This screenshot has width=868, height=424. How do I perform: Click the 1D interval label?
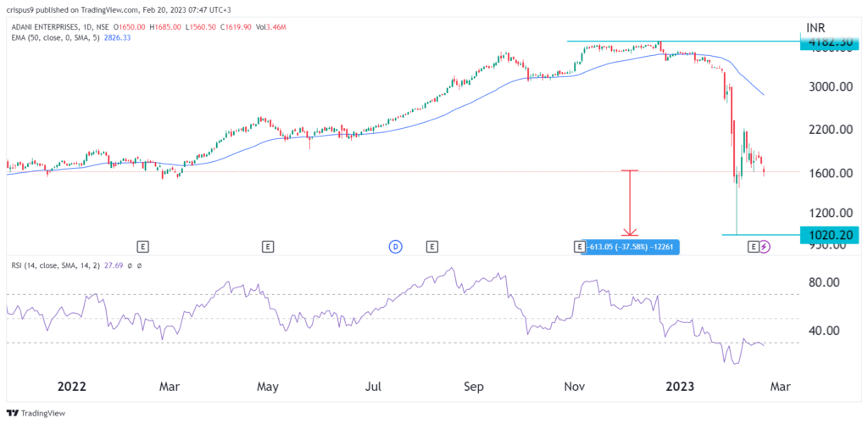point(87,26)
